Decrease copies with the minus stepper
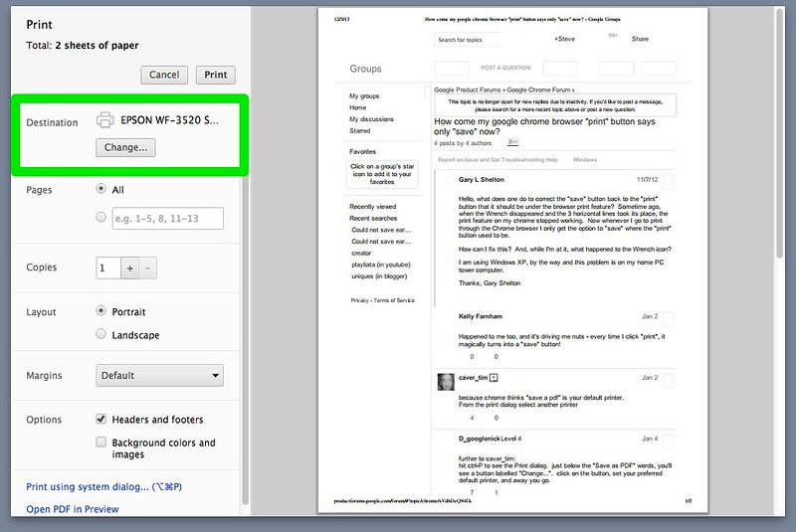 pos(147,268)
